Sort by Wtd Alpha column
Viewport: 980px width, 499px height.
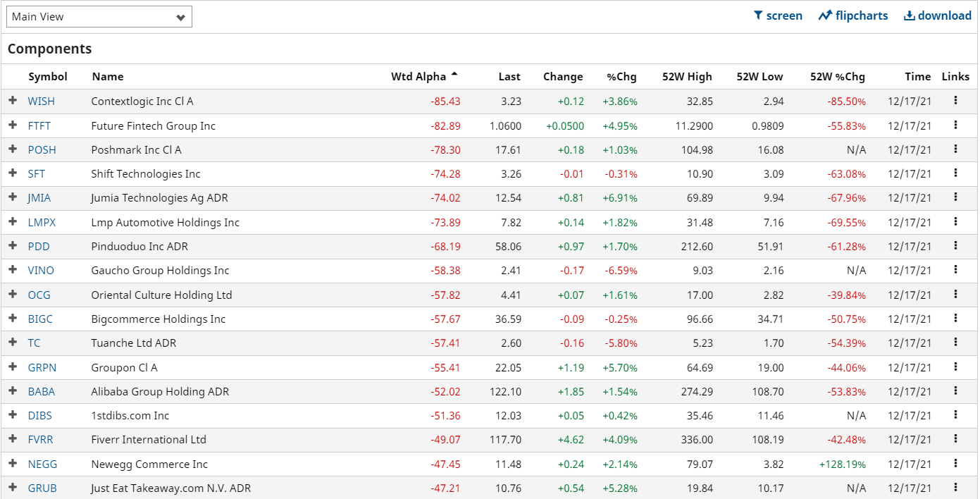[x=419, y=77]
